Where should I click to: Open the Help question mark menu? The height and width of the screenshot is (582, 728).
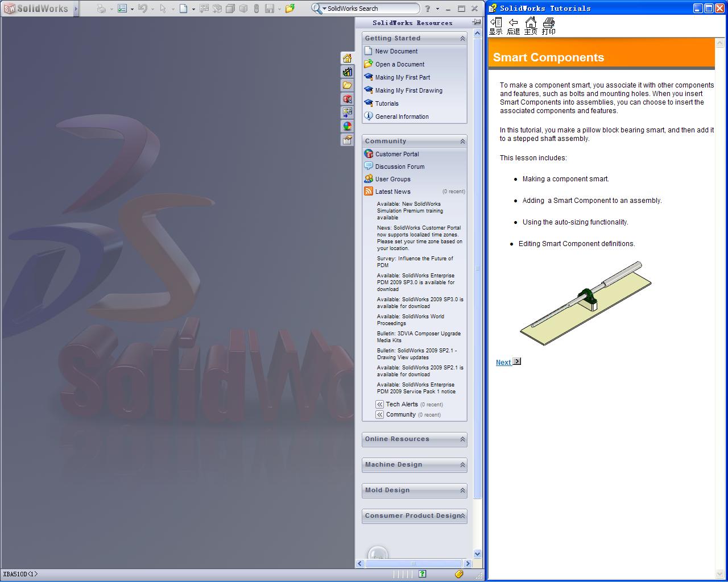[428, 9]
